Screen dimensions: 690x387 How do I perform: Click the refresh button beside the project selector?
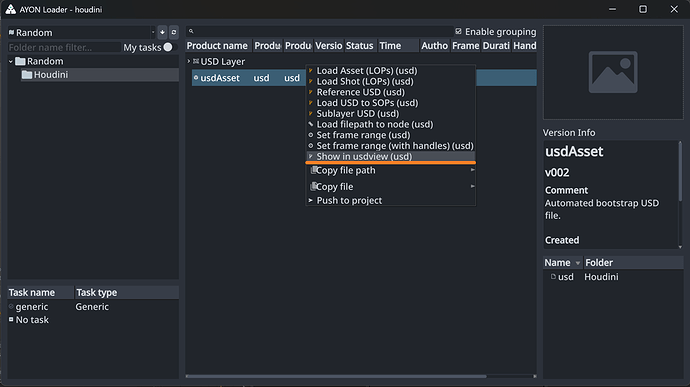coord(174,32)
